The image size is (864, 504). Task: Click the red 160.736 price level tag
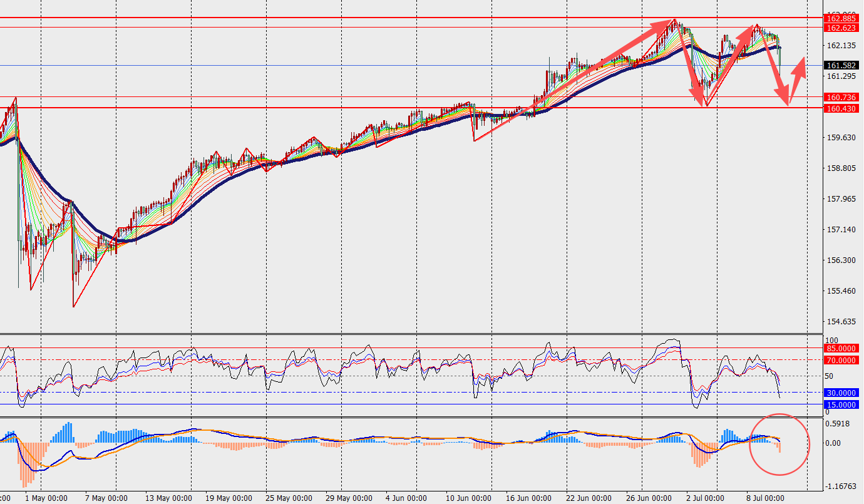tap(841, 97)
